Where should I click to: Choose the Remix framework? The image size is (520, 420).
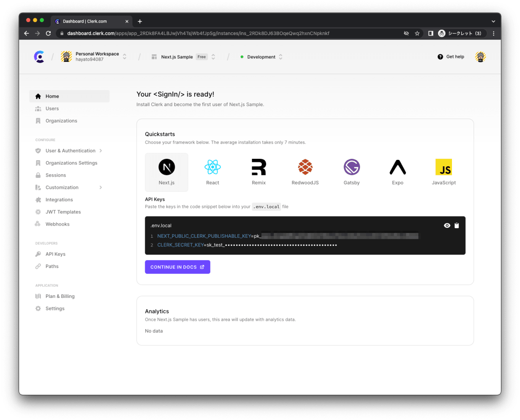(x=259, y=172)
